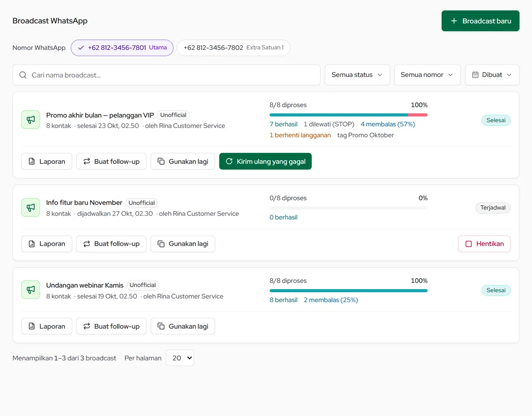Click the 7 berhasil link
The height and width of the screenshot is (416, 532).
[x=284, y=124]
